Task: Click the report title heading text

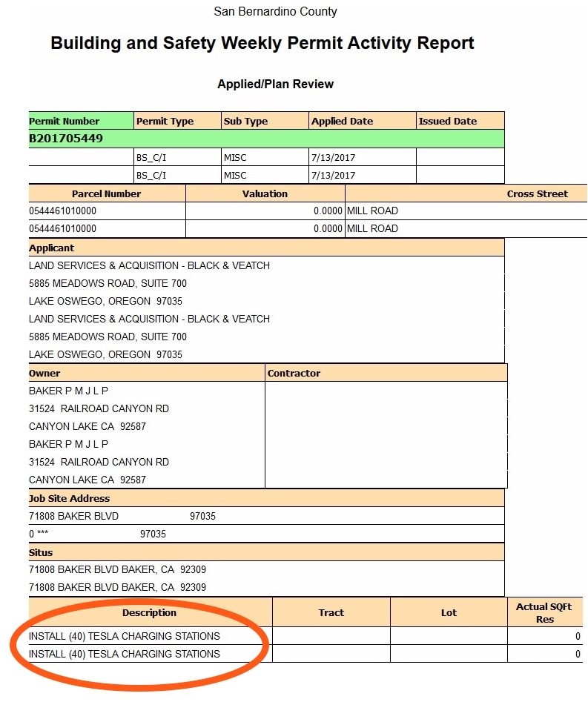Action: pyautogui.click(x=262, y=43)
